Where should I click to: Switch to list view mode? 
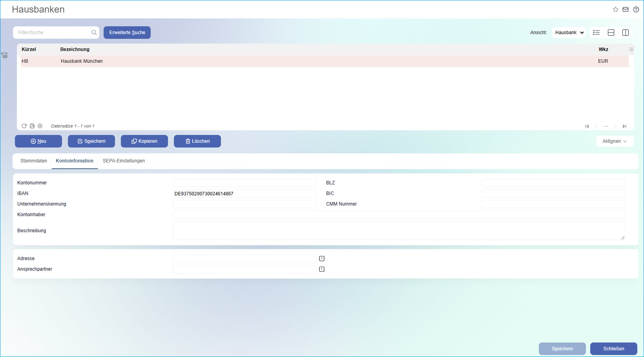596,33
